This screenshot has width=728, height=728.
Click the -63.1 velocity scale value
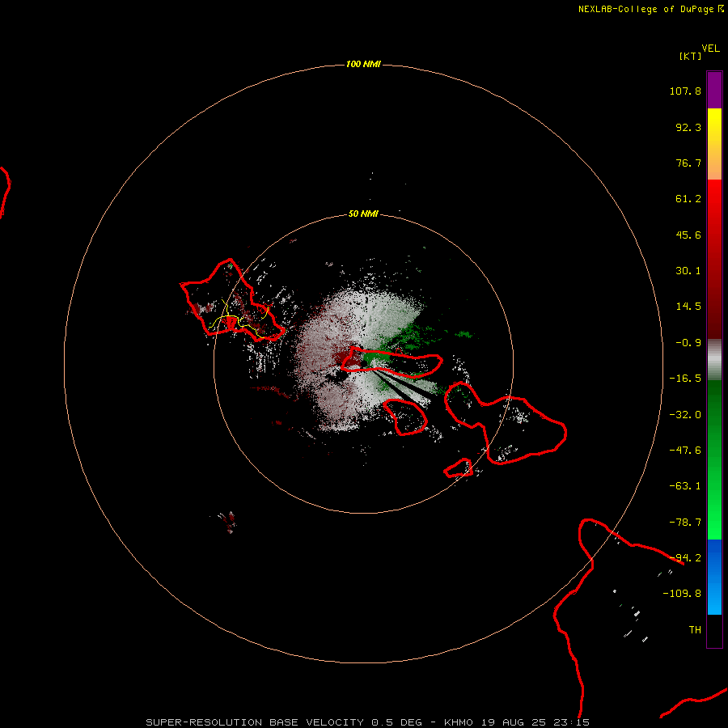(x=685, y=486)
